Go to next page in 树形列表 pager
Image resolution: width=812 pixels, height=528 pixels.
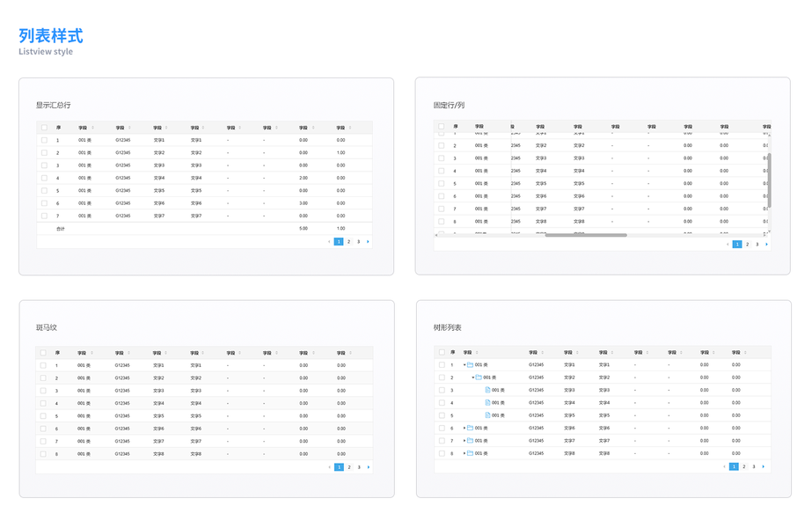pos(764,467)
